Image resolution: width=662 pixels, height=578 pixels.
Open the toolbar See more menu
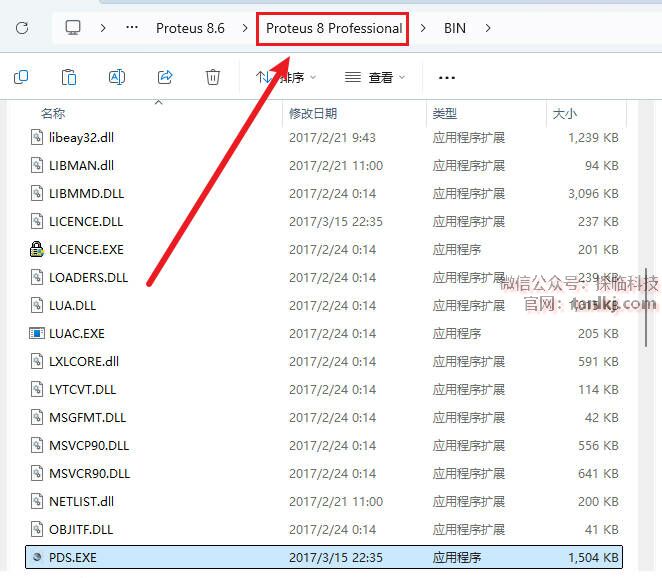point(447,78)
